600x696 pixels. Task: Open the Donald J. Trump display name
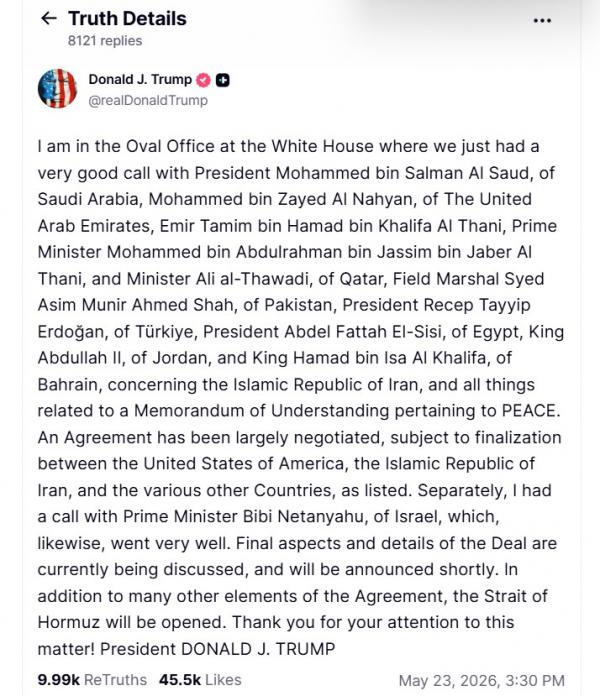140,79
